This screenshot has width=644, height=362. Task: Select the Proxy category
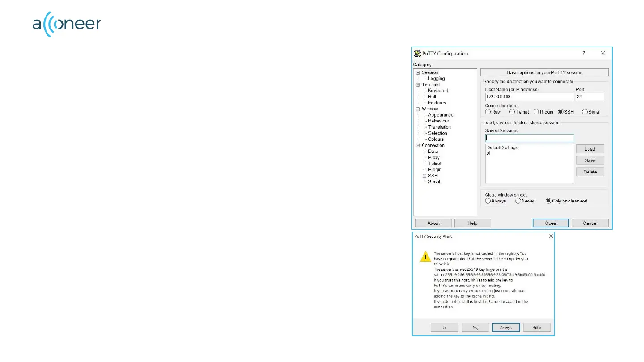434,157
